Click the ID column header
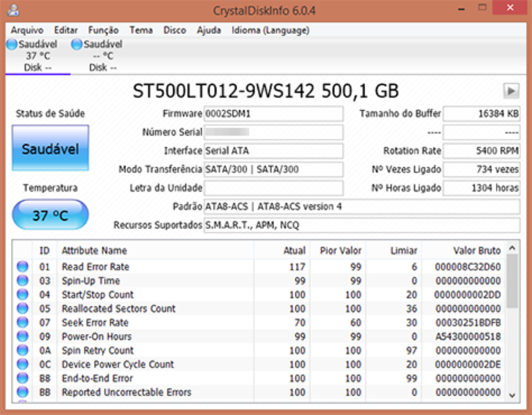This screenshot has width=532, height=415. click(x=44, y=250)
